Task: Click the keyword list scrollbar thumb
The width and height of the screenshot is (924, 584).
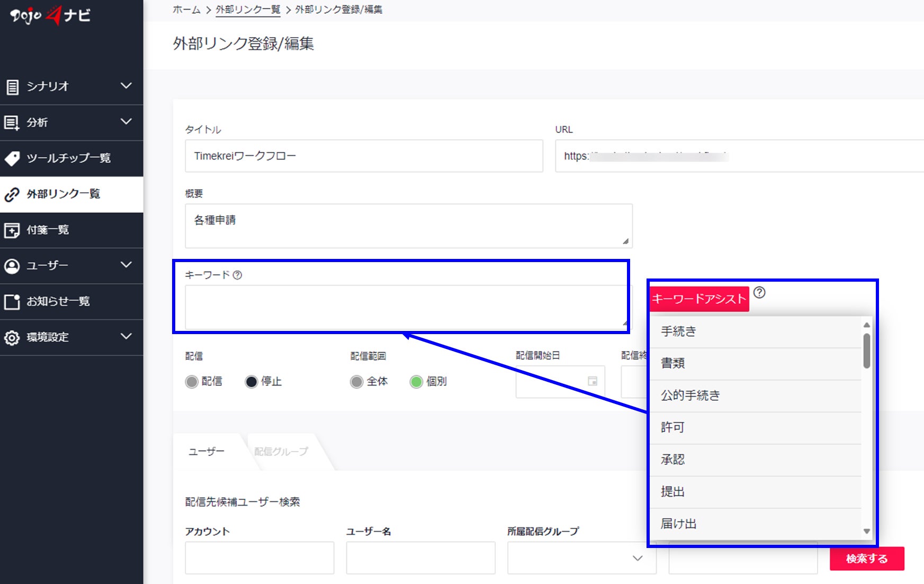Action: click(867, 351)
